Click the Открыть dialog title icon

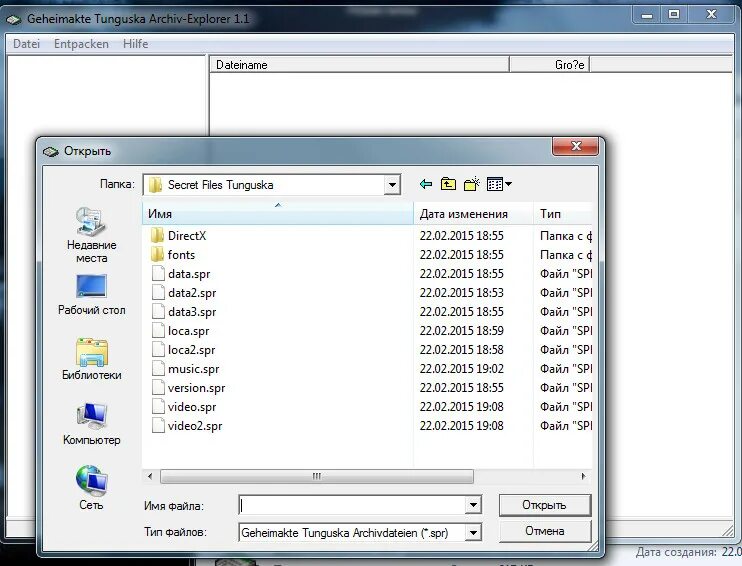pos(51,151)
